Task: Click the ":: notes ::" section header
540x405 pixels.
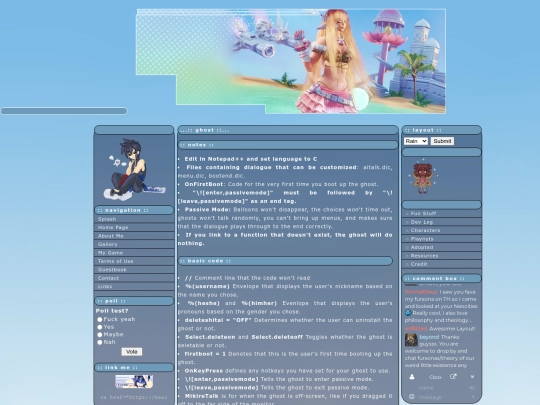Action: [x=288, y=145]
